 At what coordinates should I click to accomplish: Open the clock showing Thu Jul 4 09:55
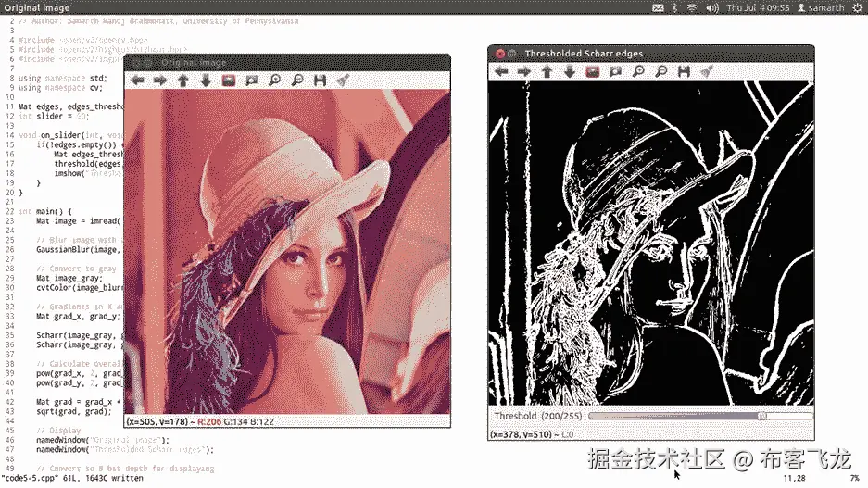pos(758,7)
